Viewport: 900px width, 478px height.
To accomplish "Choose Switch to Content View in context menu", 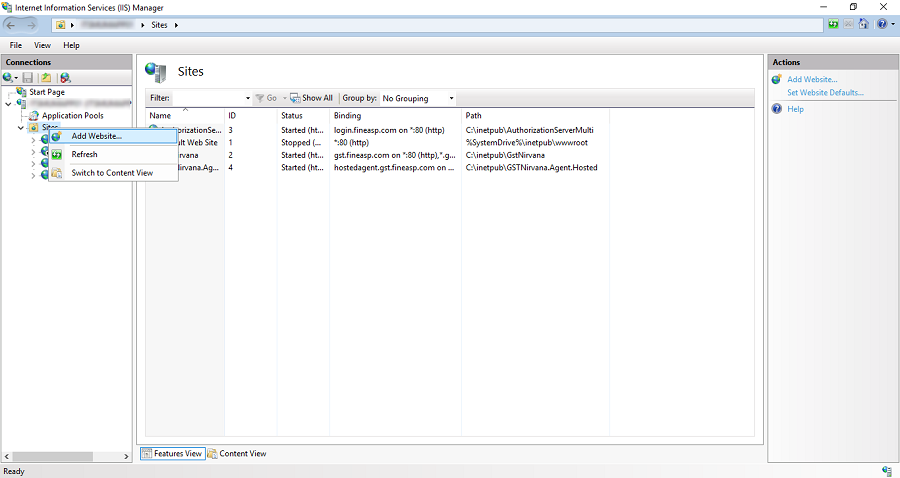I will (113, 173).
